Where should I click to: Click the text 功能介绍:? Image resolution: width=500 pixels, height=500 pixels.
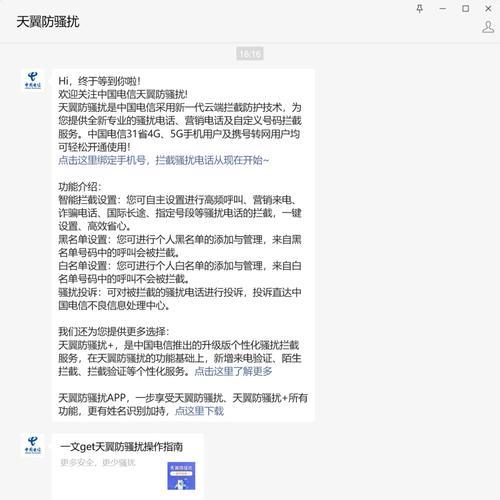point(80,187)
